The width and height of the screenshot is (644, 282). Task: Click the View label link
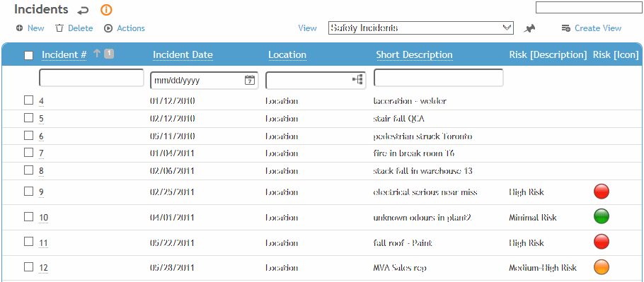(x=307, y=28)
